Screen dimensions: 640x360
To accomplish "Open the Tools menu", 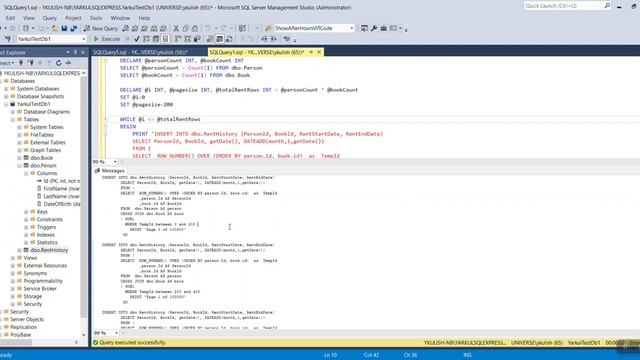I will coord(96,18).
